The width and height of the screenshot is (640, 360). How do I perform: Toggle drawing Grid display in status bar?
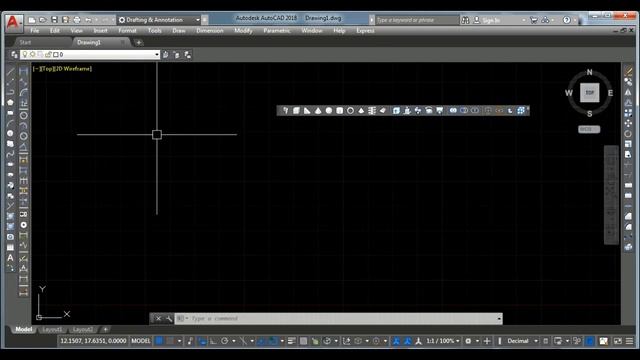coord(159,341)
